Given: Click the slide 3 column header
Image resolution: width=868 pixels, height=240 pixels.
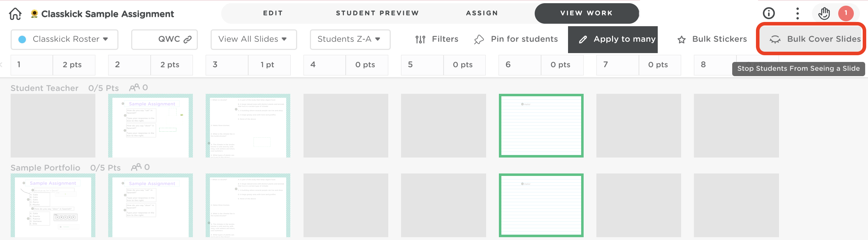Looking at the screenshot, I should point(227,65).
